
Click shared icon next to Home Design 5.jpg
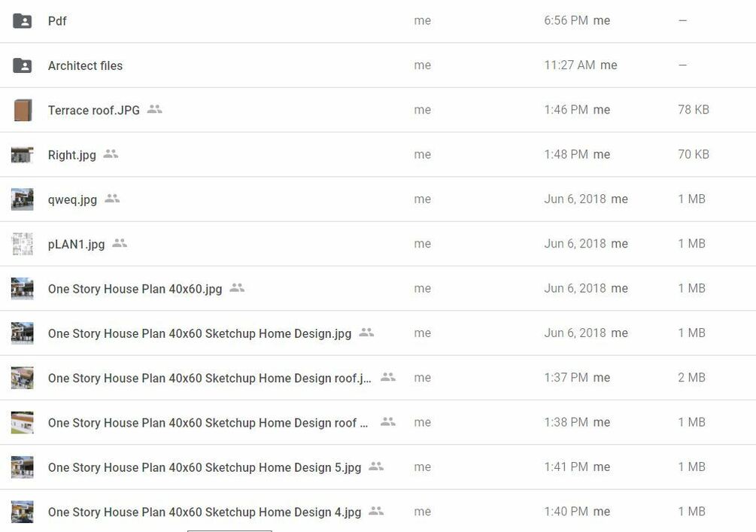[376, 467]
